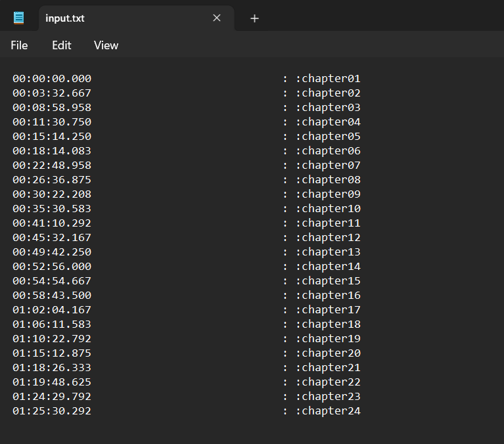The height and width of the screenshot is (444, 504).
Task: Click timestamp 00:45:32.167
Action: [x=52, y=237]
